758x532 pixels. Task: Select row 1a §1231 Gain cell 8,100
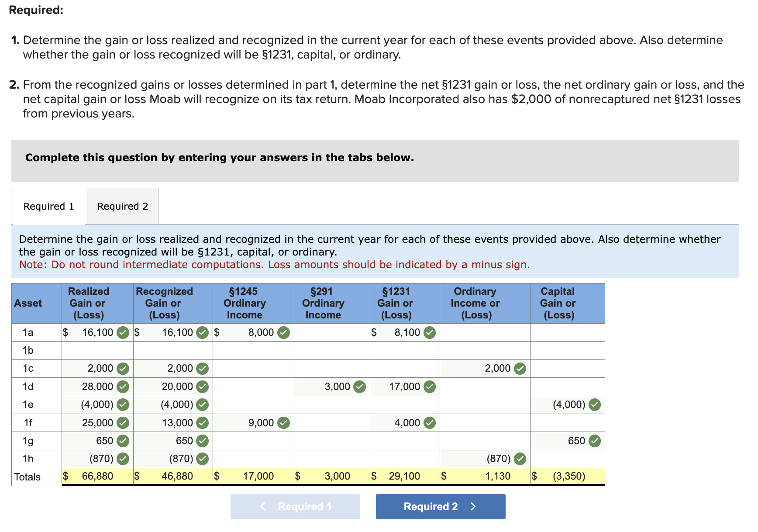coord(405,332)
